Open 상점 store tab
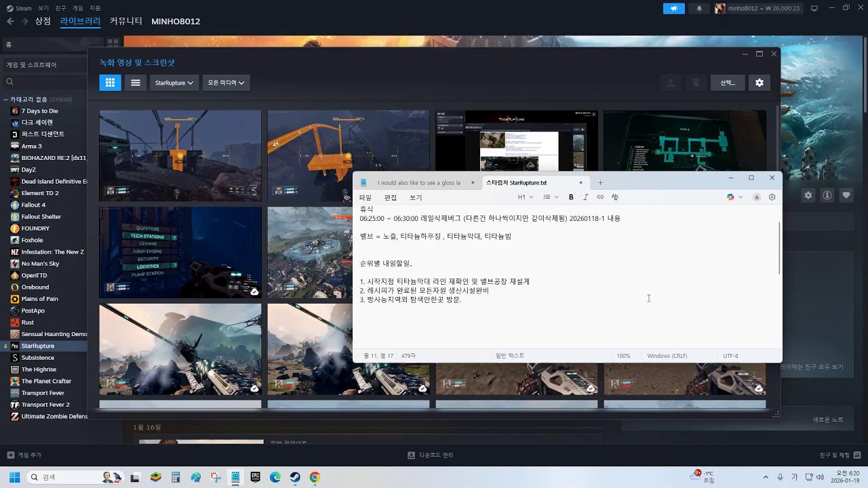Viewport: 868px width, 488px height. pos(43,21)
